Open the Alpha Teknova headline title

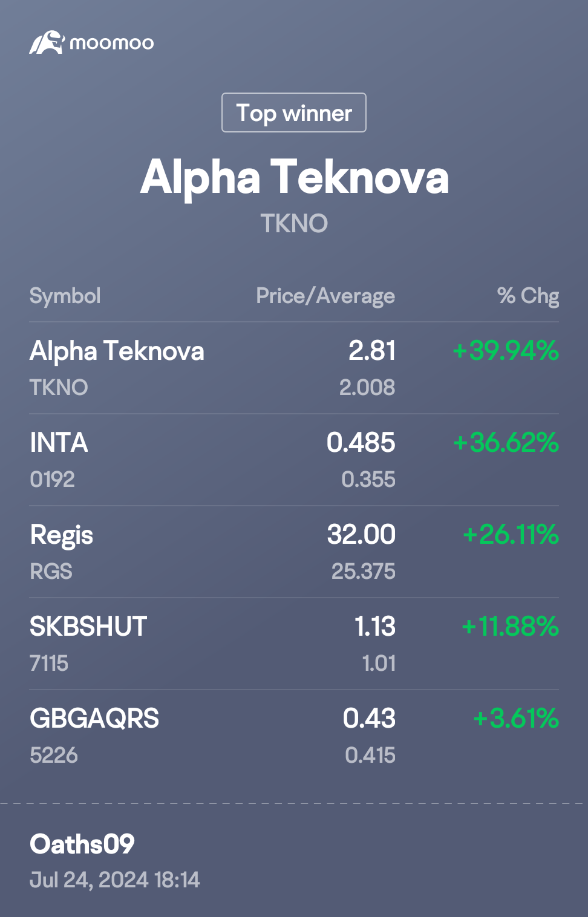coord(295,177)
